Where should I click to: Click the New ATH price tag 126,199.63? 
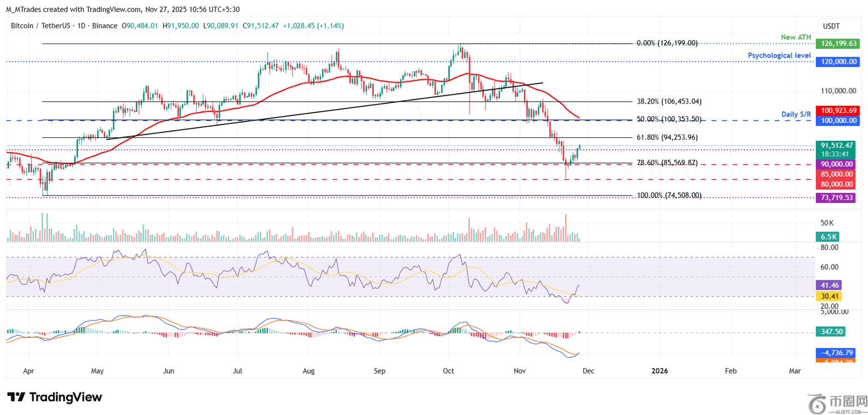pyautogui.click(x=835, y=44)
